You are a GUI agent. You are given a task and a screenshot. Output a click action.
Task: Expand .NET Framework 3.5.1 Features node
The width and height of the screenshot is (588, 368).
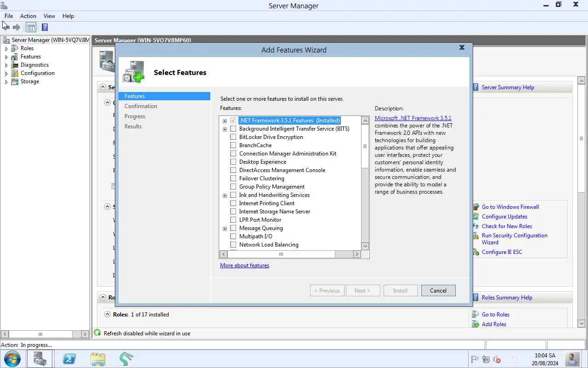[x=225, y=121]
